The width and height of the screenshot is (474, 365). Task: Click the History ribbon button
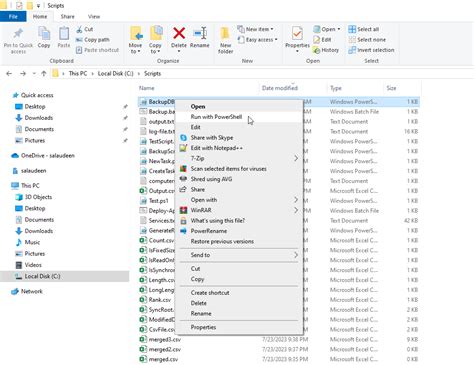326,50
